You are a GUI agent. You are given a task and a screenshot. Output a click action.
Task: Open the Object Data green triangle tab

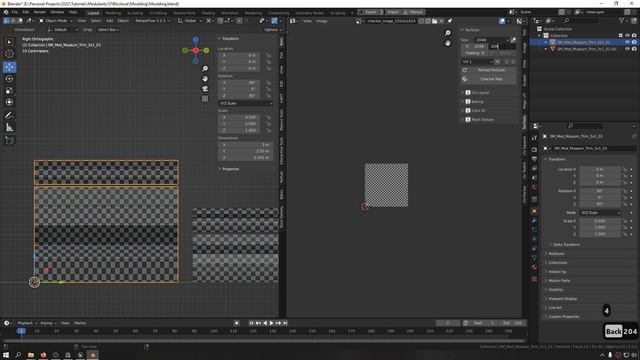pyautogui.click(x=534, y=258)
